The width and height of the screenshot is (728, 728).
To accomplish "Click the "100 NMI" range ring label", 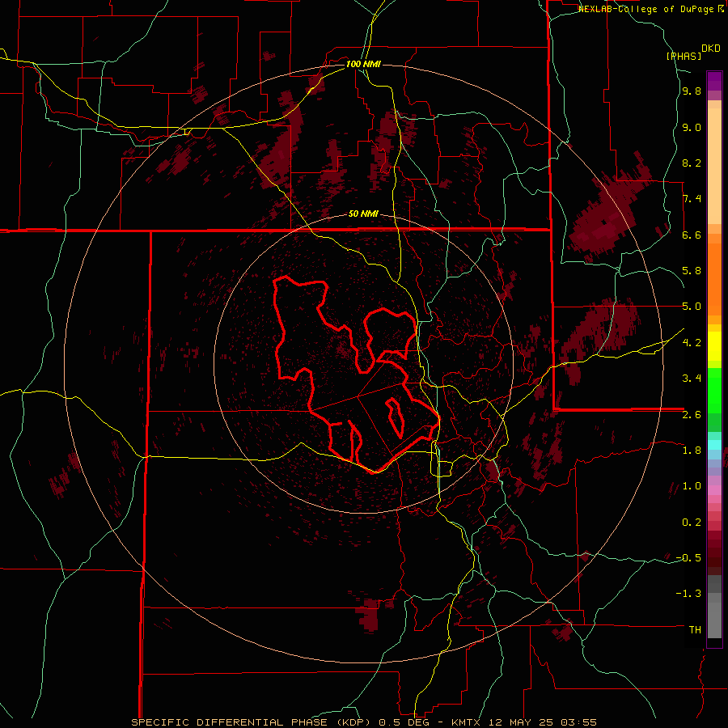I will [x=363, y=64].
